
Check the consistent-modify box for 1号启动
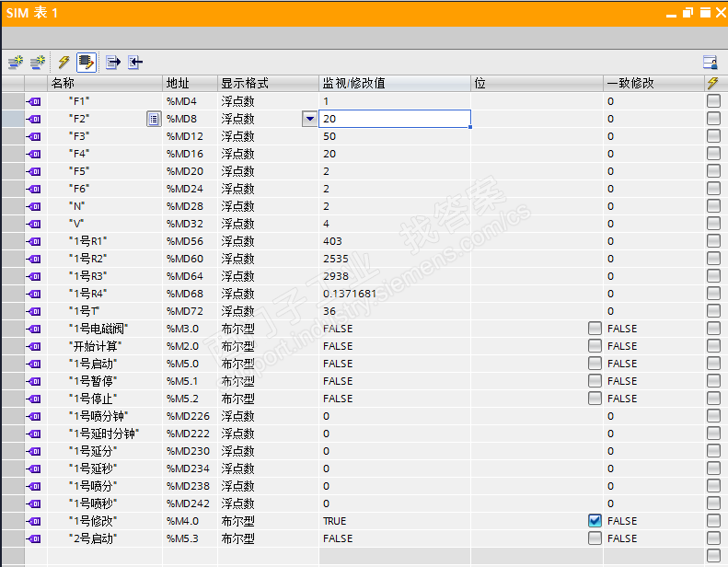point(595,364)
